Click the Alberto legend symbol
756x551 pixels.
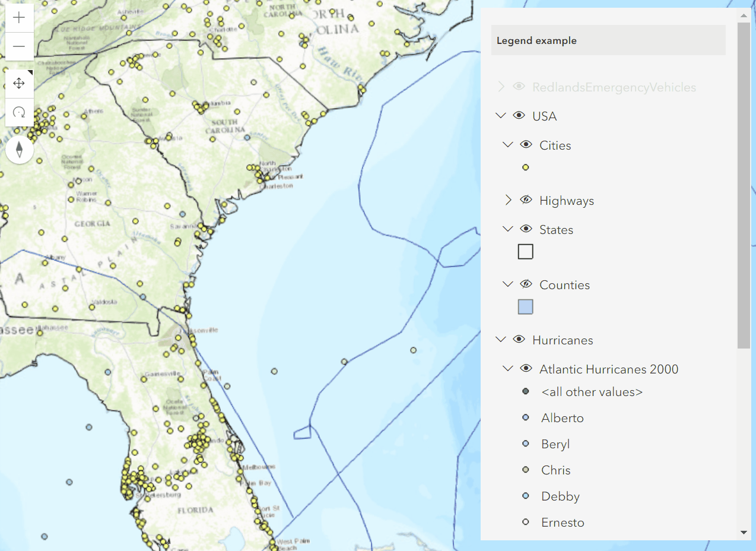pos(525,418)
